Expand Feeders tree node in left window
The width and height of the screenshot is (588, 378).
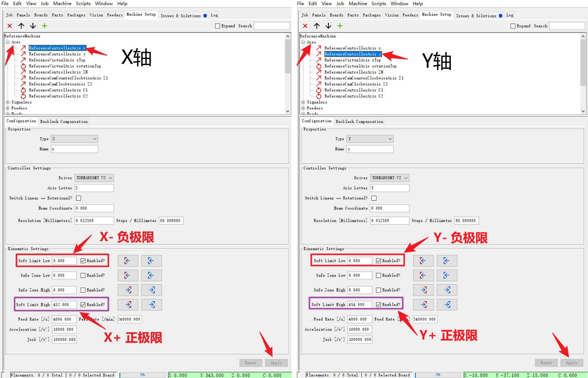8,108
